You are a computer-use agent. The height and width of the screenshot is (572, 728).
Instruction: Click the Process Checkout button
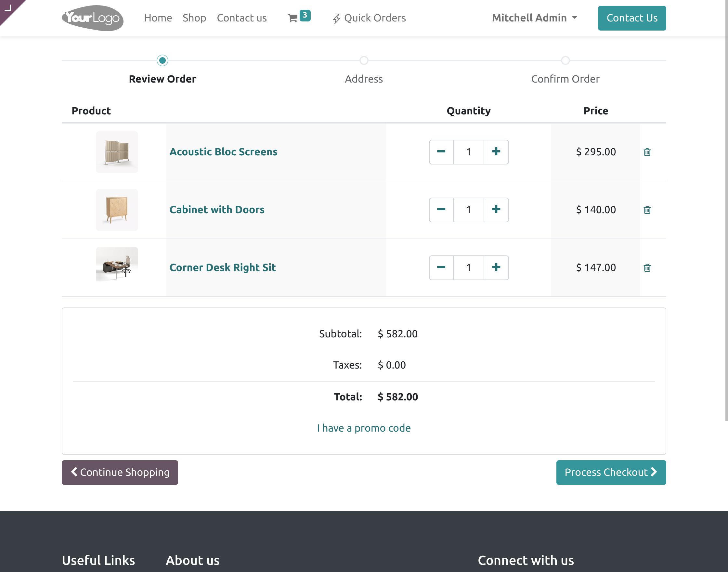pos(611,473)
